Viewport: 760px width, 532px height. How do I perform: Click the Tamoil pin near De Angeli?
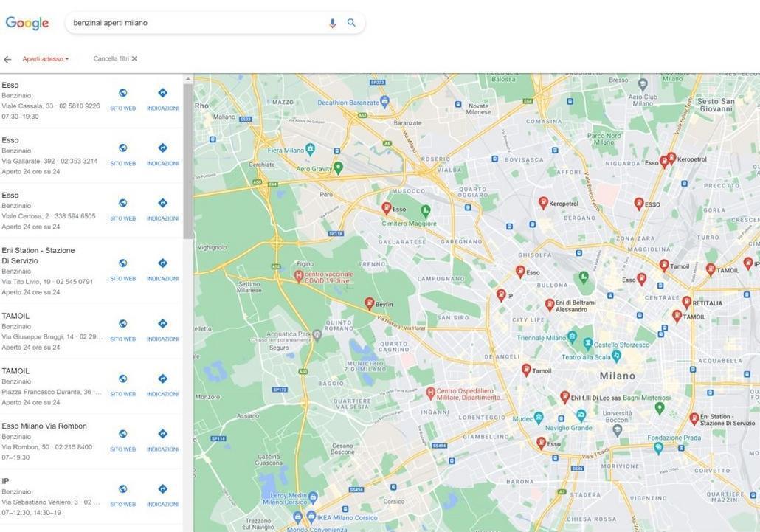point(526,370)
